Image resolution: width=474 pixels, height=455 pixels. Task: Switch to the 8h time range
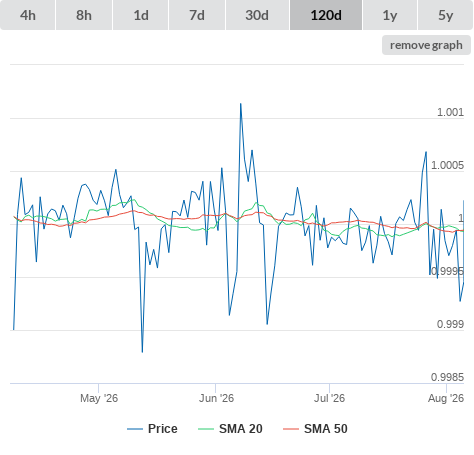pyautogui.click(x=84, y=15)
